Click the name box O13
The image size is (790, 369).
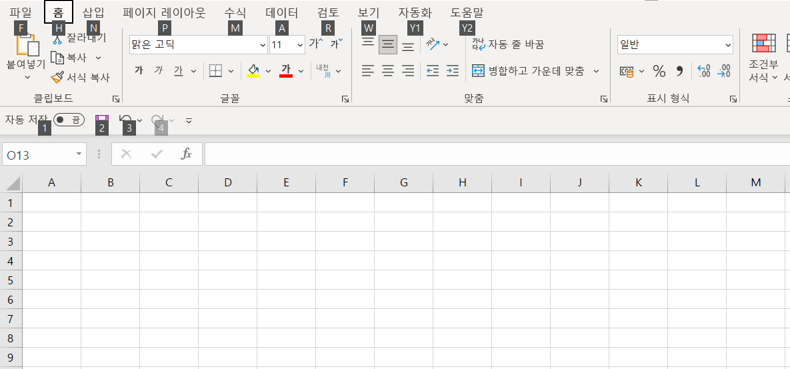(x=44, y=154)
